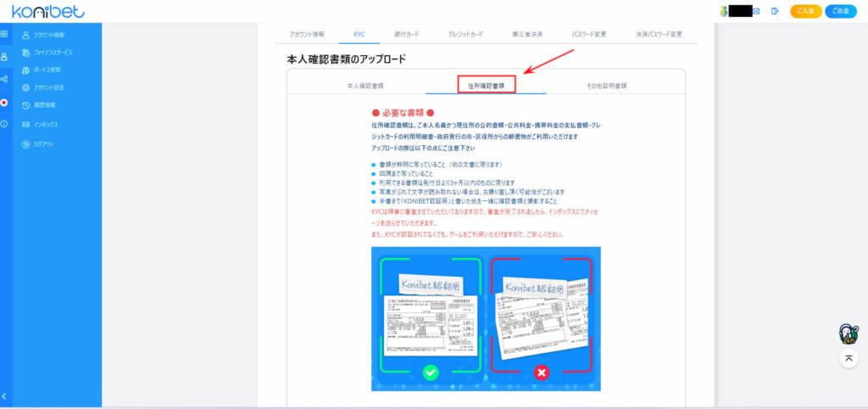The height and width of the screenshot is (409, 868).
Task: Open the dashboard grid icon in left rail
Action: coord(4,34)
